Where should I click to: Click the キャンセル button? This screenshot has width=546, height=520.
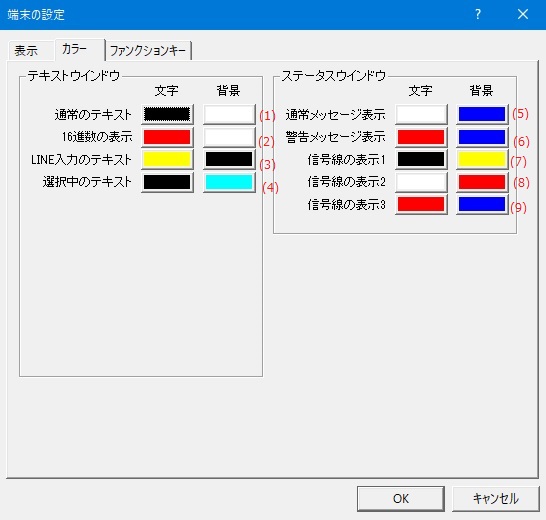click(x=496, y=499)
